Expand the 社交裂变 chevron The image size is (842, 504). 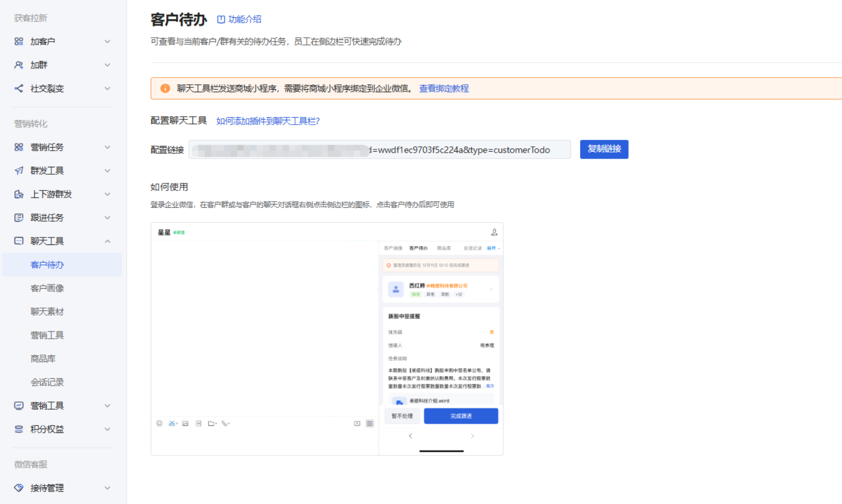pyautogui.click(x=107, y=88)
